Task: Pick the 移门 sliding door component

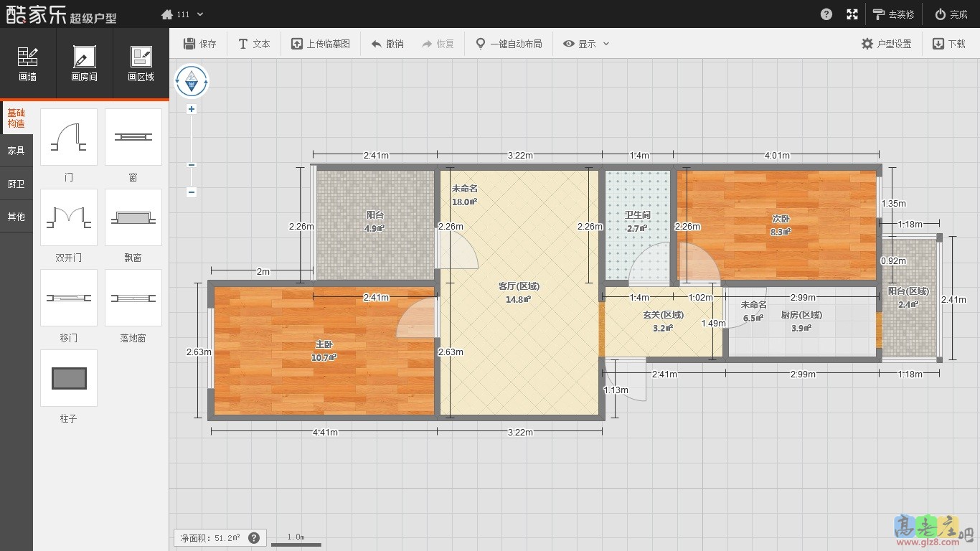Action: (x=69, y=298)
